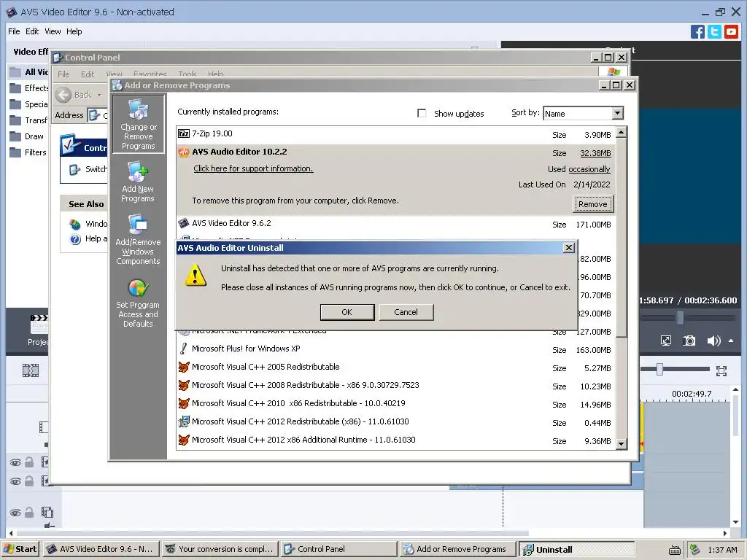Select the 7-Zip 19.00 program row
The height and width of the screenshot is (560, 747).
396,134
